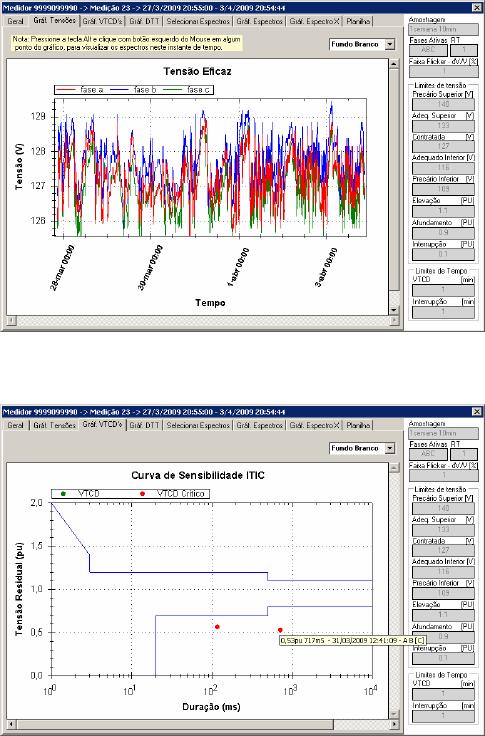The width and height of the screenshot is (485, 736).
Task: Close the ITIC curve window
Action: (477, 412)
